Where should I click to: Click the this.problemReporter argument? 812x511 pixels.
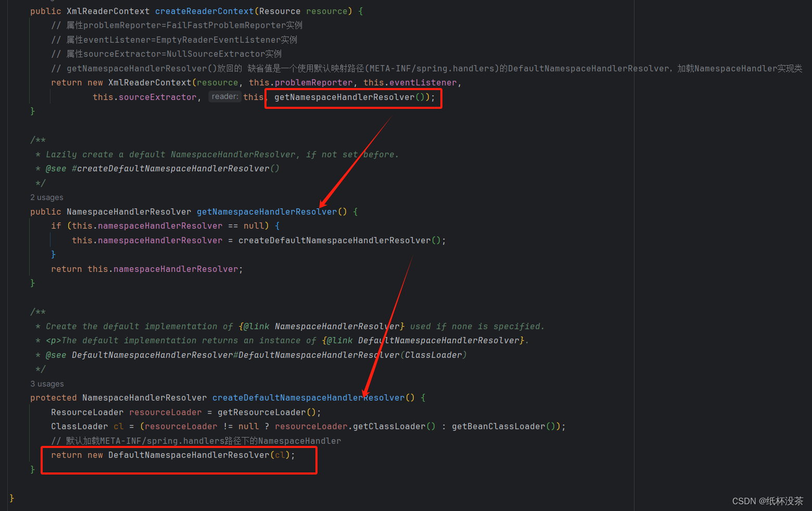(x=300, y=82)
